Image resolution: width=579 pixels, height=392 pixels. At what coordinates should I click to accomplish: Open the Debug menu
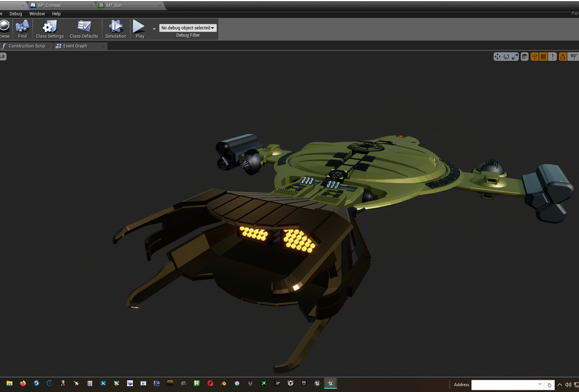point(15,14)
